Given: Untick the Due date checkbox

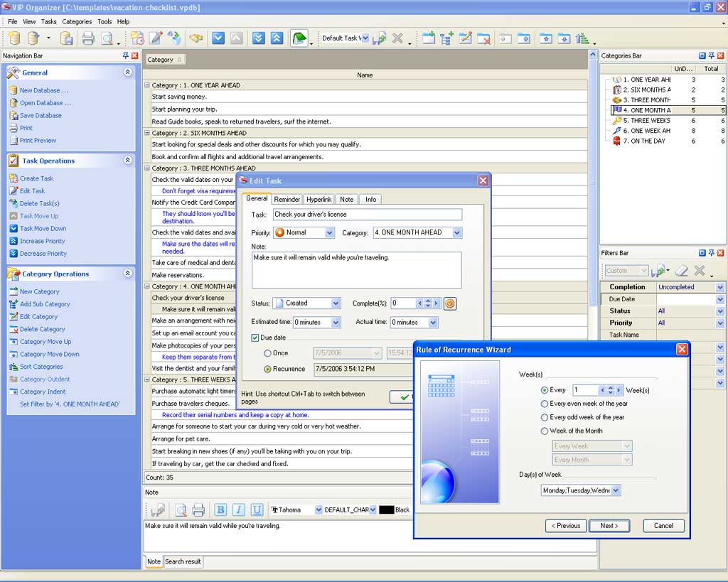Looking at the screenshot, I should (x=256, y=338).
